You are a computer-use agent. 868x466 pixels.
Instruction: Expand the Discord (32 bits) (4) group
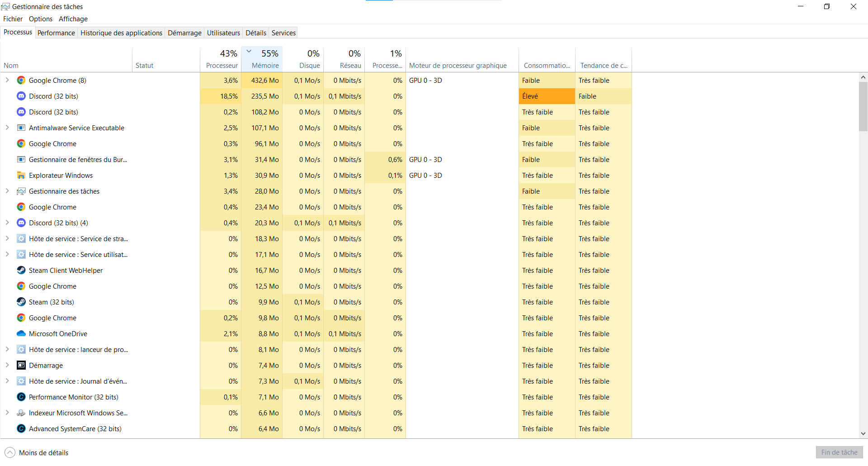click(7, 223)
